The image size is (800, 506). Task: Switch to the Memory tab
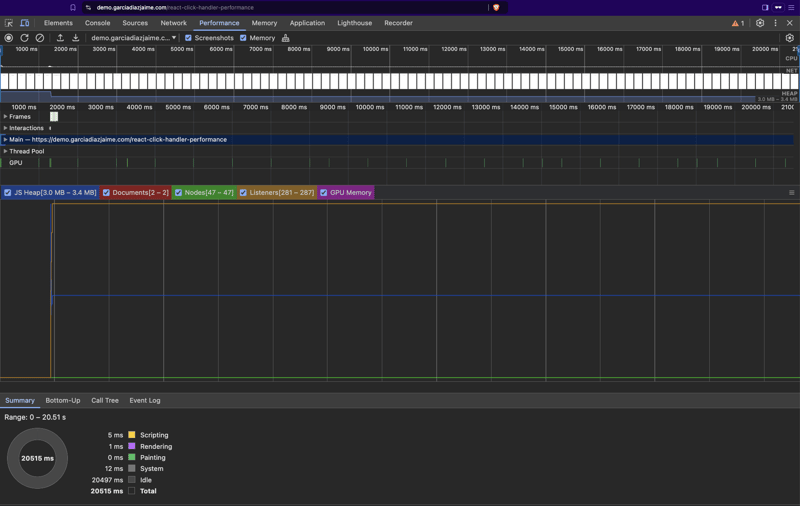coord(264,23)
